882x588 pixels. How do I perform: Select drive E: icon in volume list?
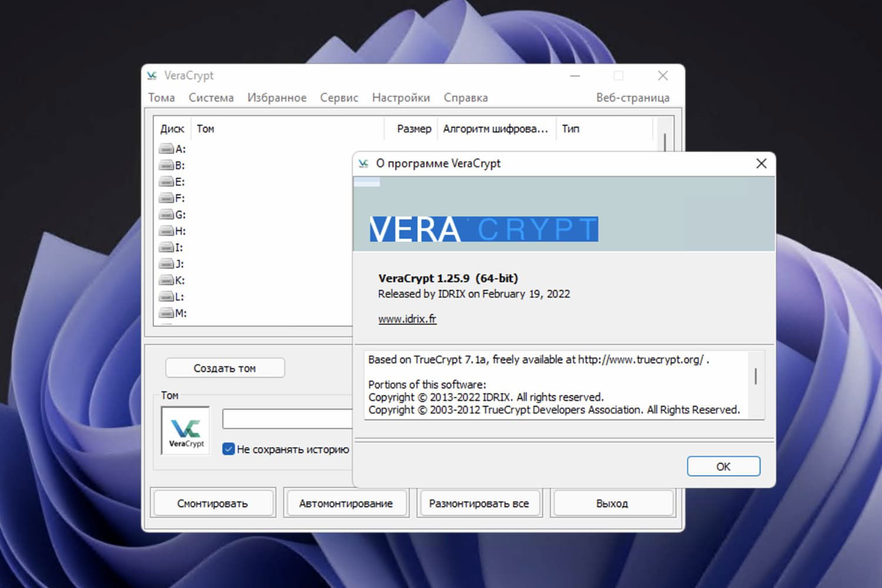(x=166, y=182)
